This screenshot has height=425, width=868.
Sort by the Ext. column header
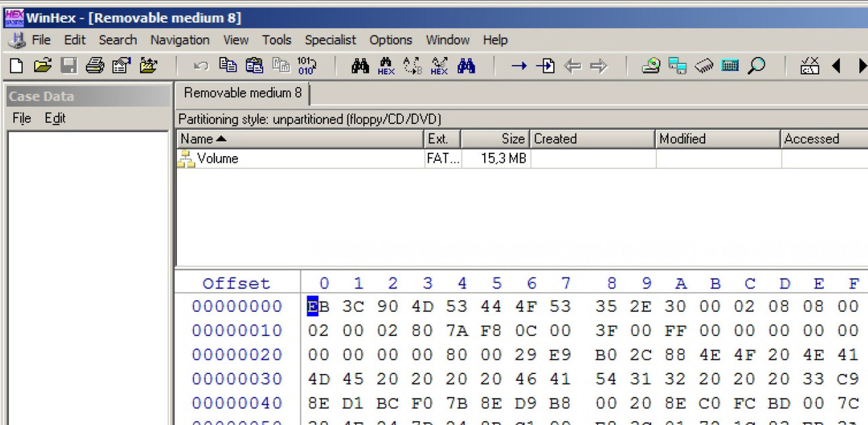tap(442, 139)
